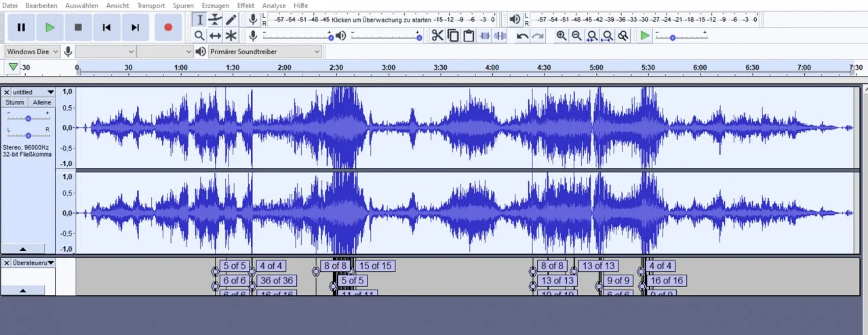Viewport: 868px width, 335px height.
Task: Click the untitled track gain slider
Action: 28,117
